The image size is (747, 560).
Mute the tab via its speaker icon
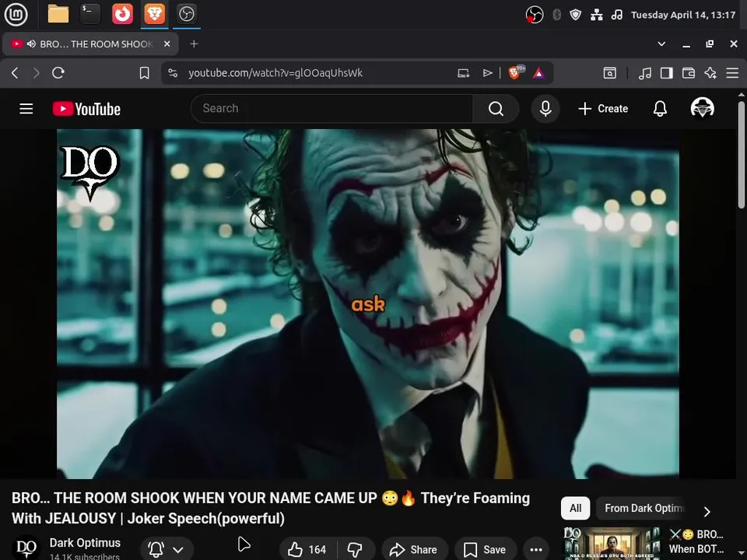tap(31, 44)
